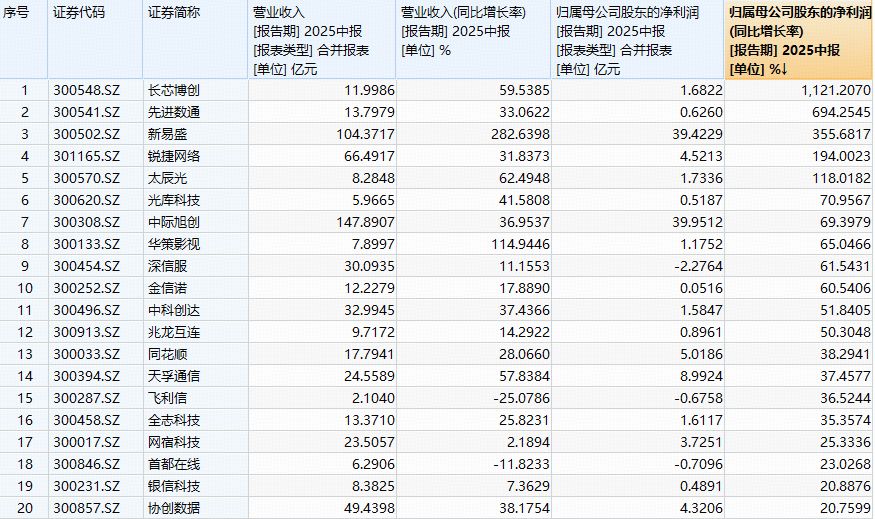Select stock name 太辰光
The height and width of the screenshot is (519, 875).
[x=167, y=179]
